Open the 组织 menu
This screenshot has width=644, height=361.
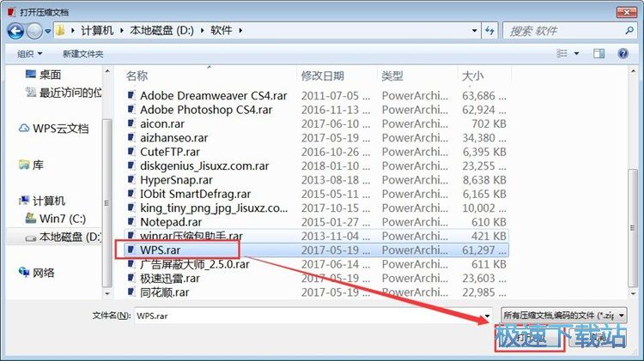(x=29, y=54)
